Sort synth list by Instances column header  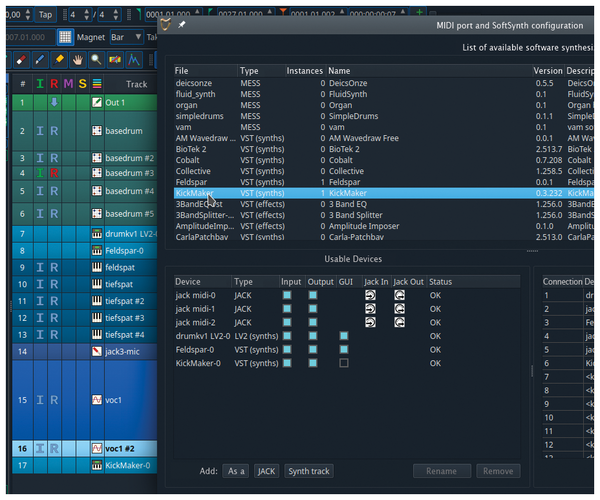coord(305,71)
